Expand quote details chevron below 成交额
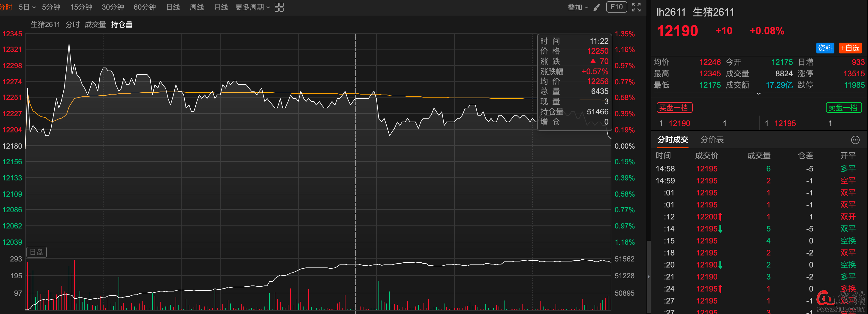The width and height of the screenshot is (868, 314). (758, 94)
